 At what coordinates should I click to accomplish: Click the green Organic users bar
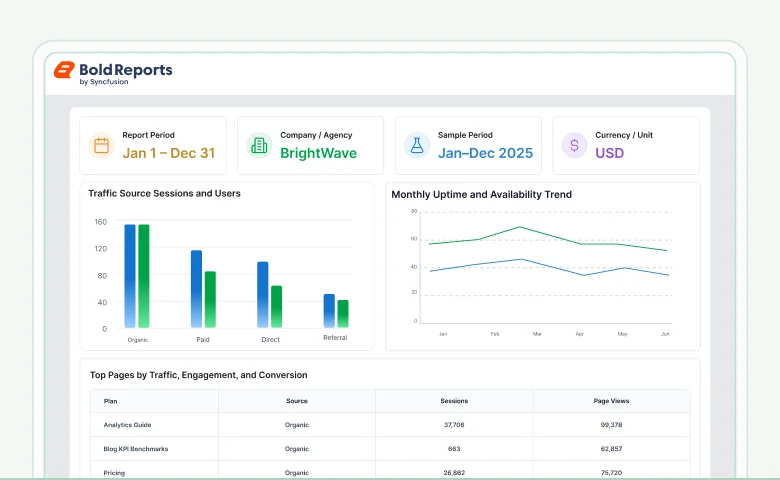point(144,276)
